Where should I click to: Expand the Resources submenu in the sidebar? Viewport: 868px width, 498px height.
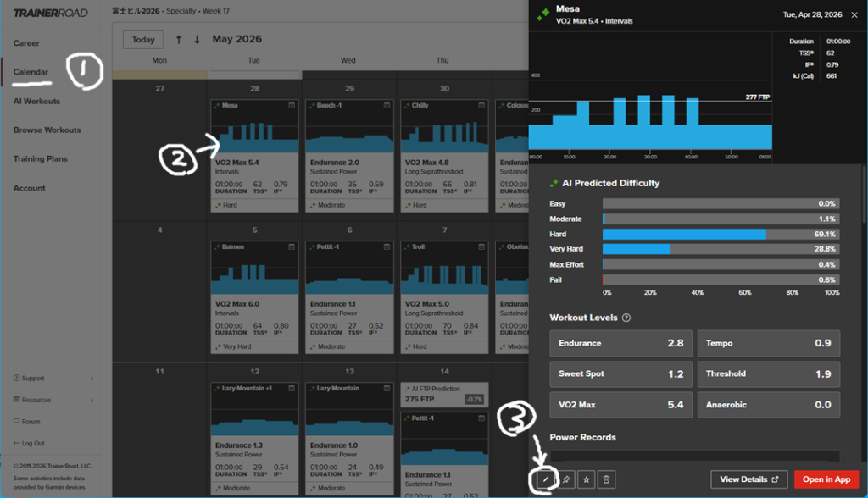coord(92,400)
